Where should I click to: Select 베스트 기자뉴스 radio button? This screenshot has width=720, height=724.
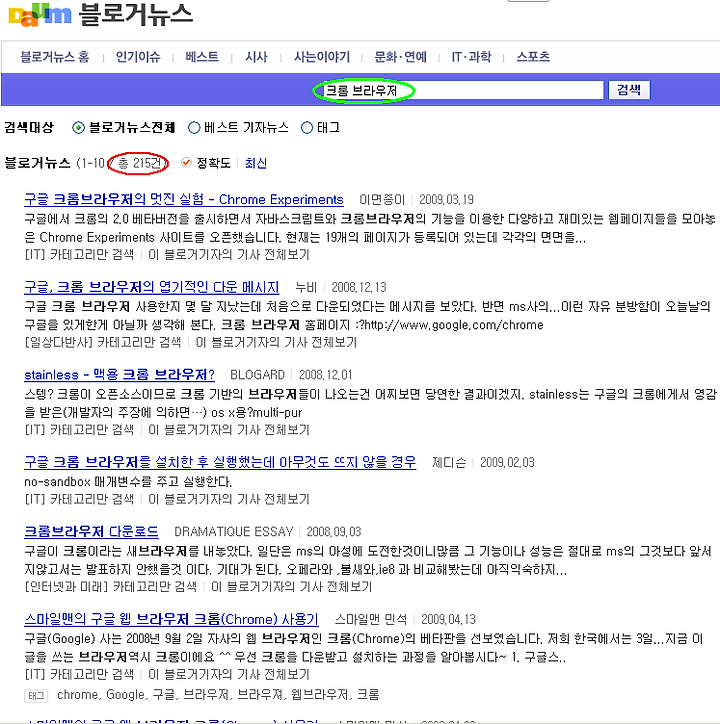point(194,127)
